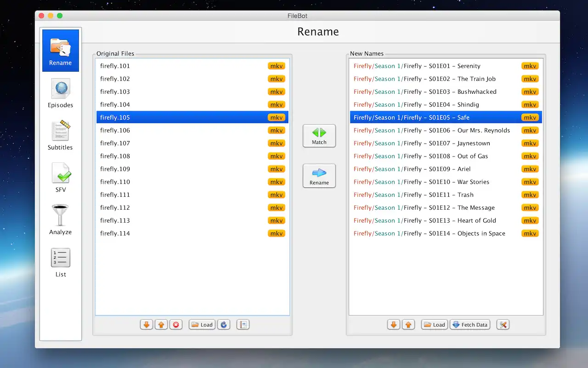Select the S01E02 - The Train Job entry
588x368 pixels.
coord(446,79)
